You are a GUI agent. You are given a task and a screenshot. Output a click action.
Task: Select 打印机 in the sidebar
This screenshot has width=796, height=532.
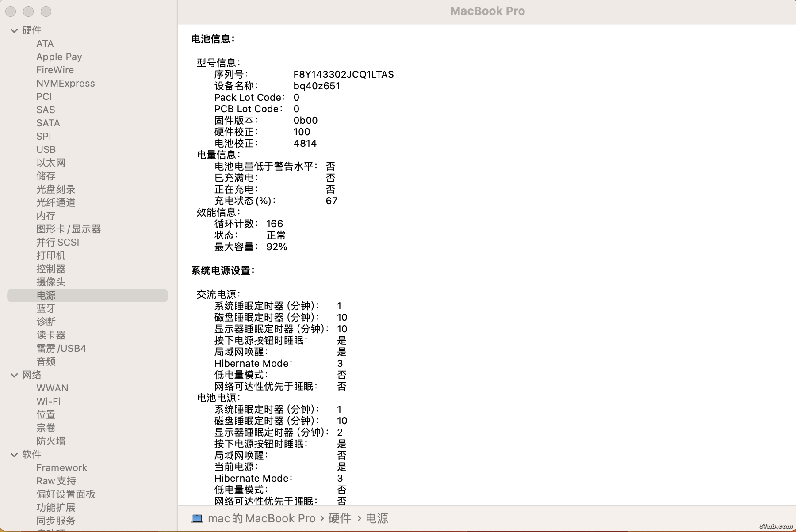(51, 255)
